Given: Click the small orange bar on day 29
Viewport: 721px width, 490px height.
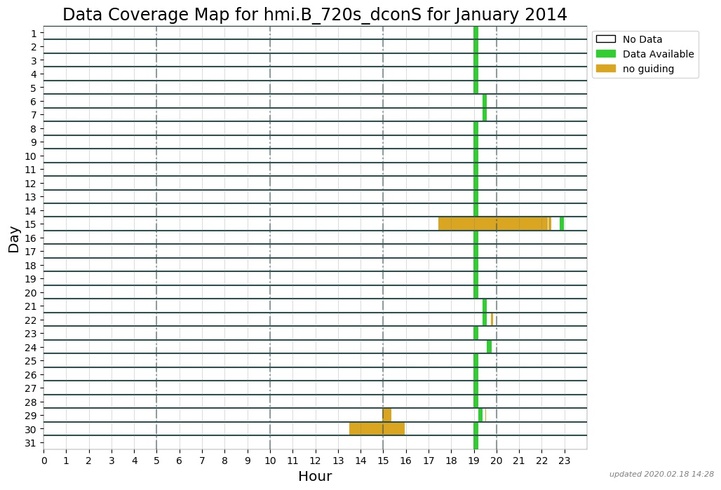Looking at the screenshot, I should [x=387, y=415].
